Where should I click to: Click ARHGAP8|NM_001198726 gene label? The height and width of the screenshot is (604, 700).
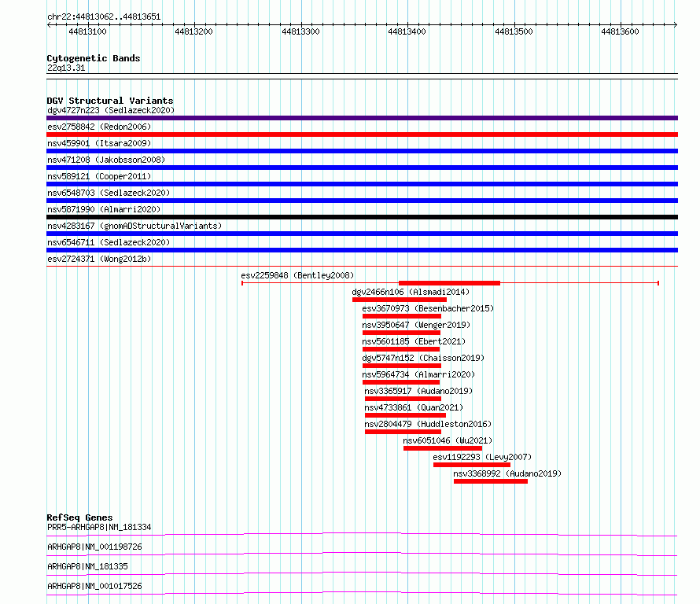(x=94, y=547)
